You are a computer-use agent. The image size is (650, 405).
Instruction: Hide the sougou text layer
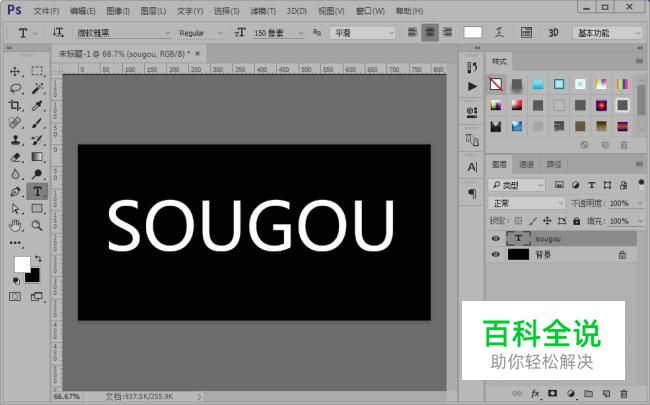(495, 238)
